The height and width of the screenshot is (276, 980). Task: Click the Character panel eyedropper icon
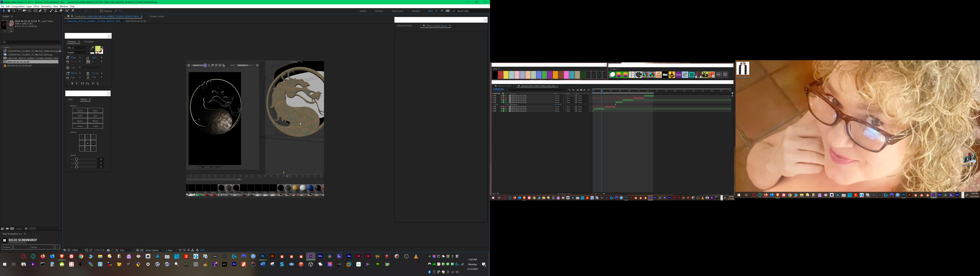point(92,48)
